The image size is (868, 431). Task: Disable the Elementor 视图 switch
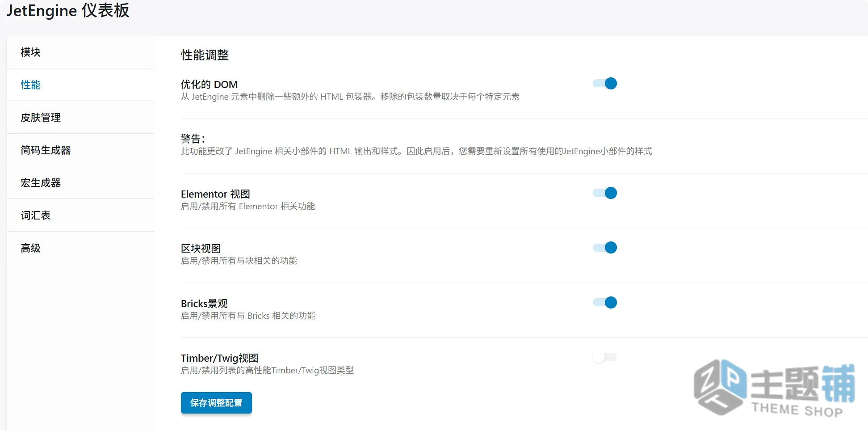(605, 193)
